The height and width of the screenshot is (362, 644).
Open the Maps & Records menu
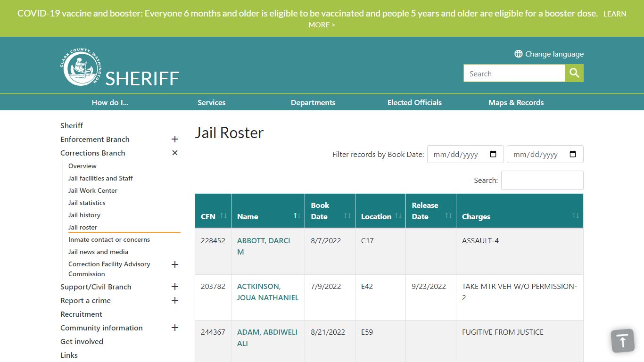[x=516, y=102]
